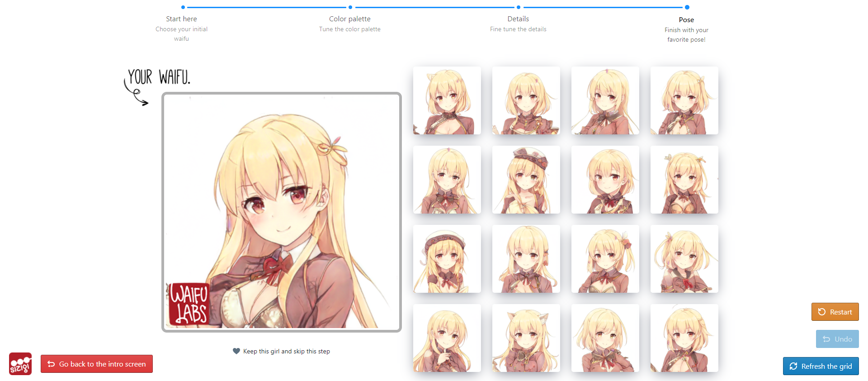This screenshot has width=868, height=381.
Task: Choose the first pose in the bottom row
Action: (x=447, y=338)
